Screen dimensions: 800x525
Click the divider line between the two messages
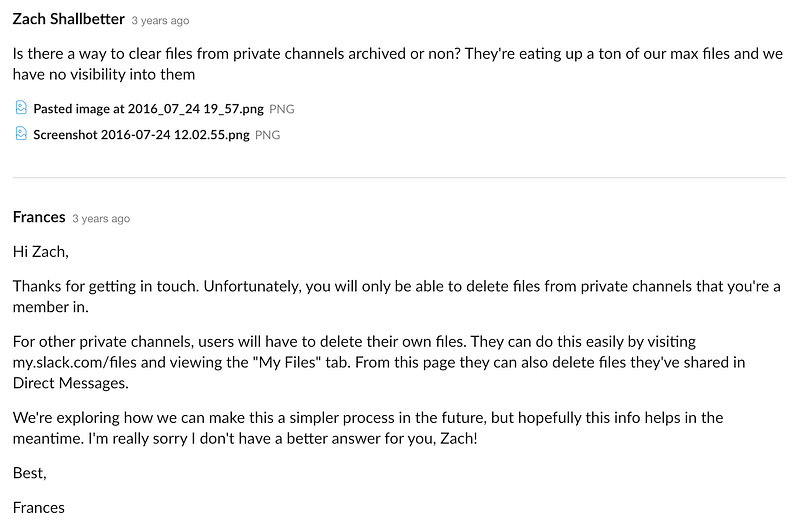(x=399, y=178)
